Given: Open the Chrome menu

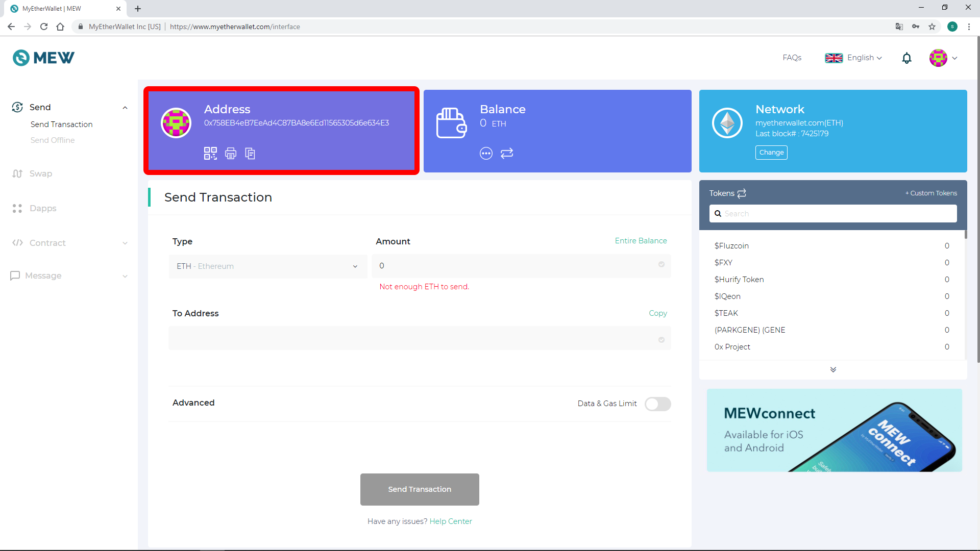Looking at the screenshot, I should [x=969, y=27].
